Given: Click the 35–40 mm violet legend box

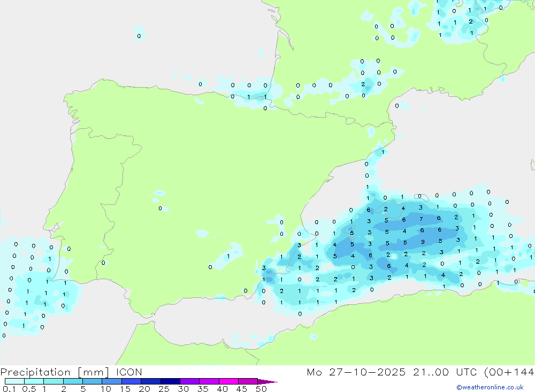Looking at the screenshot, I should click(209, 381).
